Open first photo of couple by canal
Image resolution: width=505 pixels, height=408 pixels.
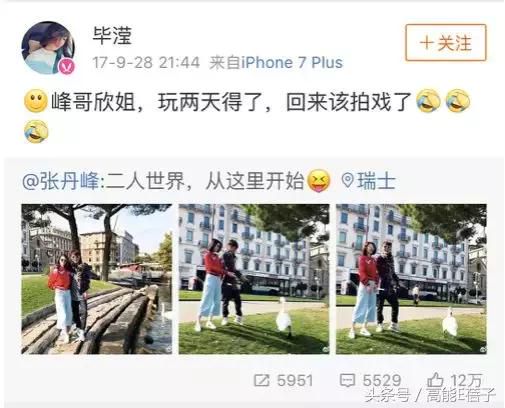pos(97,279)
